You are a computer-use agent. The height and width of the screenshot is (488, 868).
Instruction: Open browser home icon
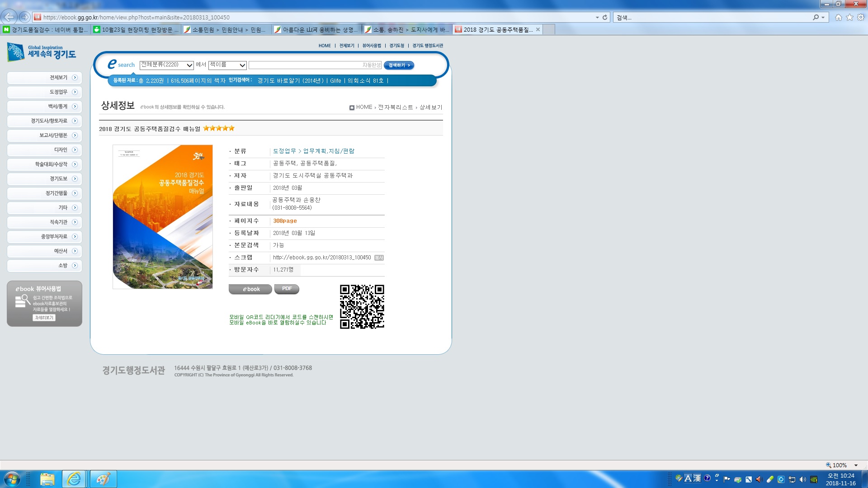coord(838,17)
